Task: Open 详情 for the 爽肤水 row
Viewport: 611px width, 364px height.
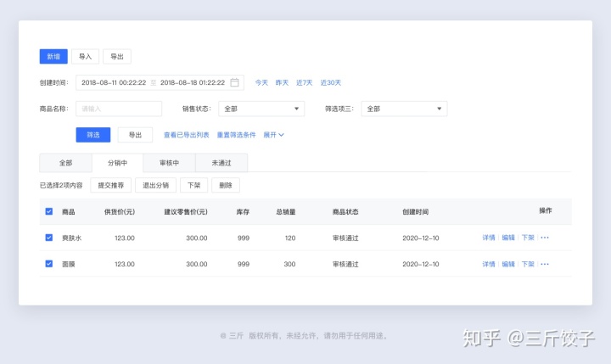Action: tap(489, 238)
